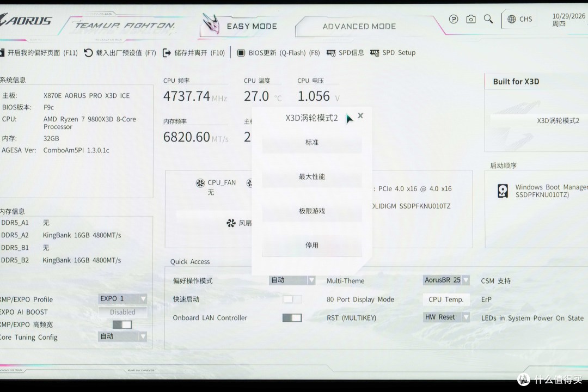The width and height of the screenshot is (588, 392).
Task: Click BIOS更新 (Q-Flash) (F8) label
Action: click(284, 53)
